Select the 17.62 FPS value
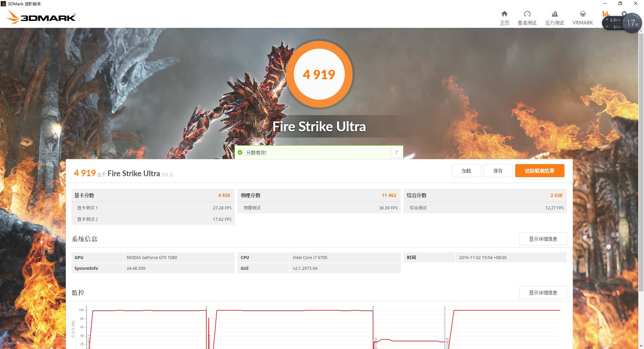The image size is (644, 349). pyautogui.click(x=222, y=219)
